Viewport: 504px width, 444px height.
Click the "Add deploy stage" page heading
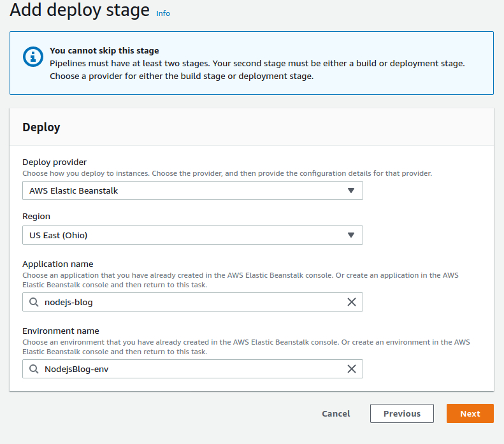coord(80,11)
